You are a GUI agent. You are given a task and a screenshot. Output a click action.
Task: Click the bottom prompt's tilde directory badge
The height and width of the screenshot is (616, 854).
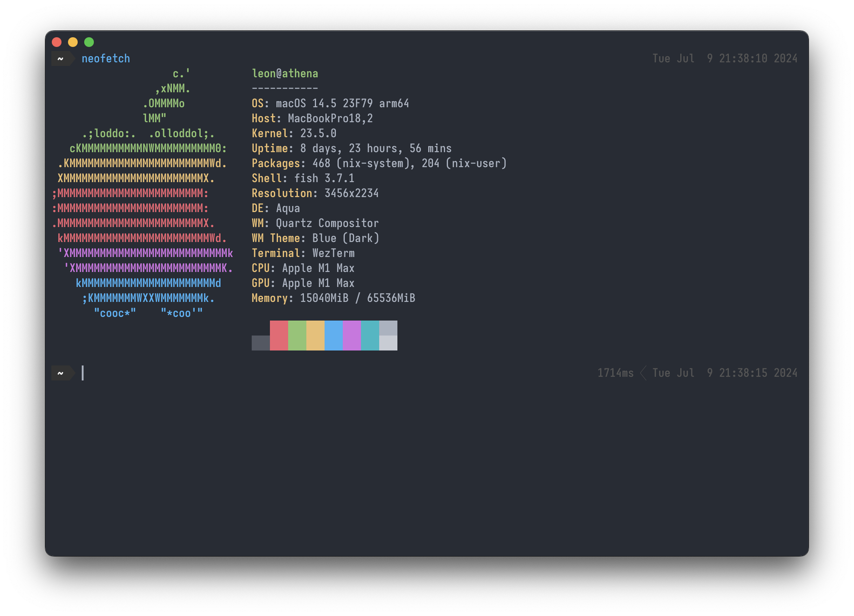pos(63,373)
